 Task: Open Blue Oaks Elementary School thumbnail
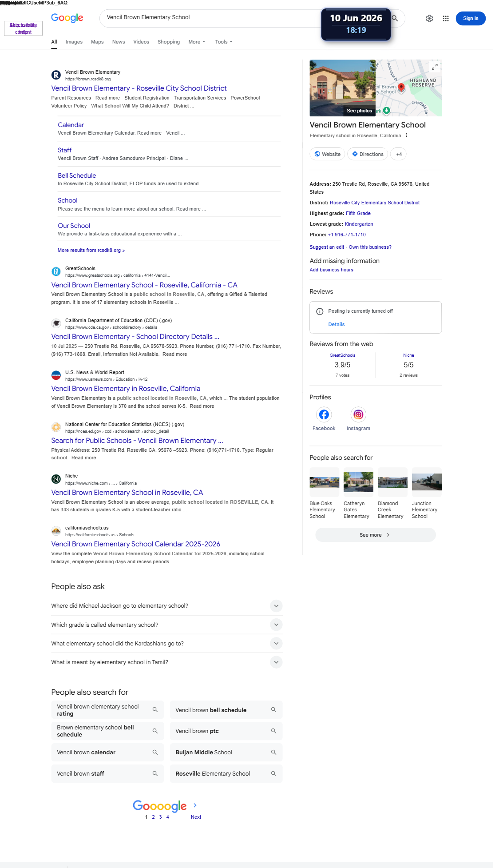point(325,482)
